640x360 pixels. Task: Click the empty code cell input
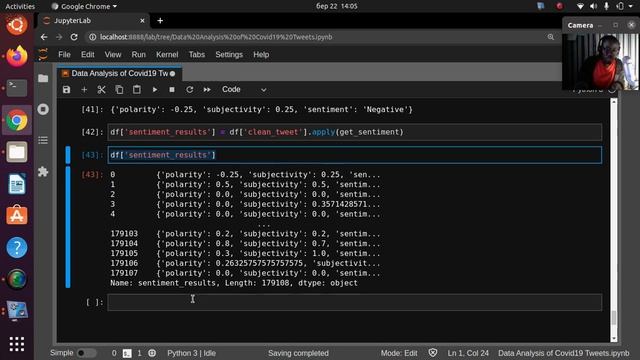355,302
